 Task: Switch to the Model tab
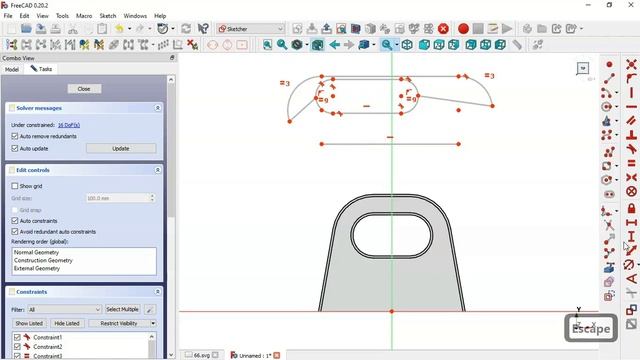pyautogui.click(x=12, y=69)
